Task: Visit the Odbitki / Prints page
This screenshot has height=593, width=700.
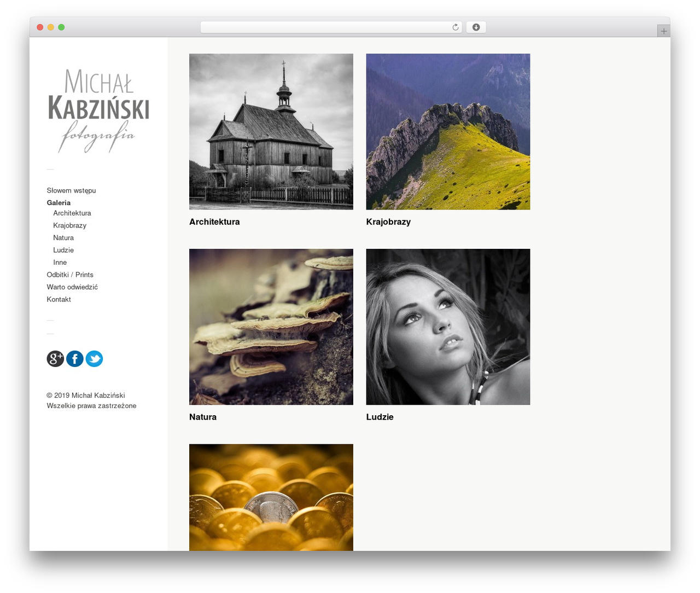Action: point(70,275)
